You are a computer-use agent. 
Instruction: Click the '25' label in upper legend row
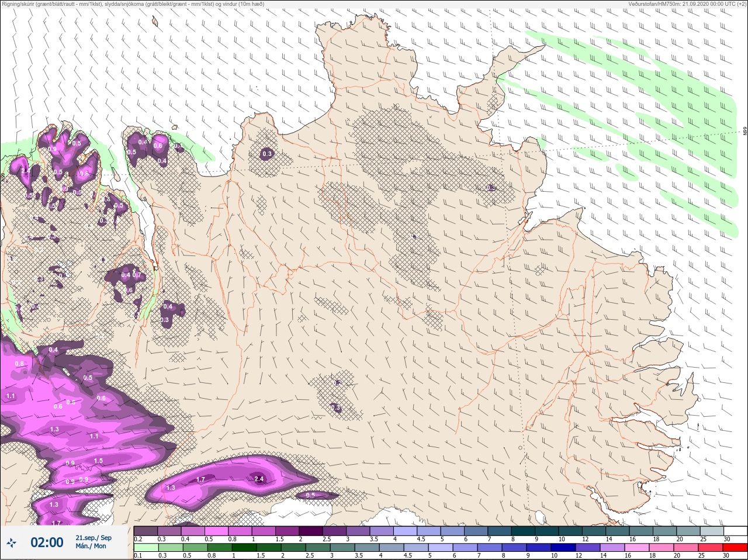704,539
